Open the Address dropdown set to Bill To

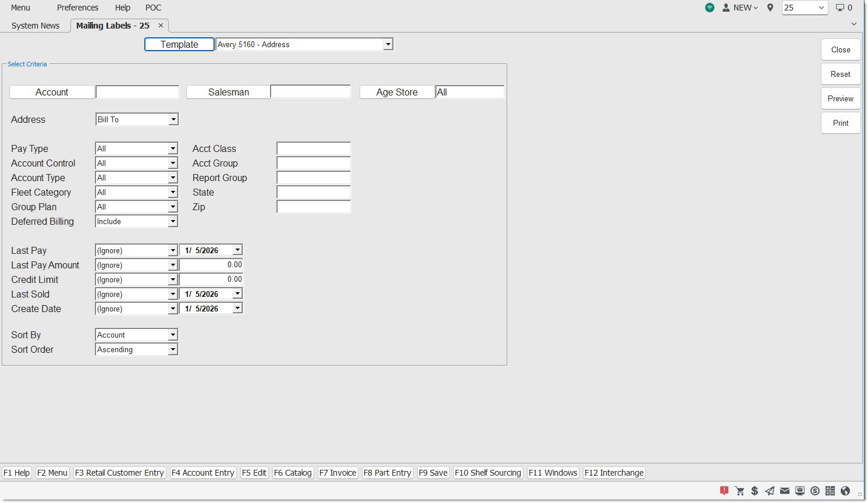click(x=173, y=119)
